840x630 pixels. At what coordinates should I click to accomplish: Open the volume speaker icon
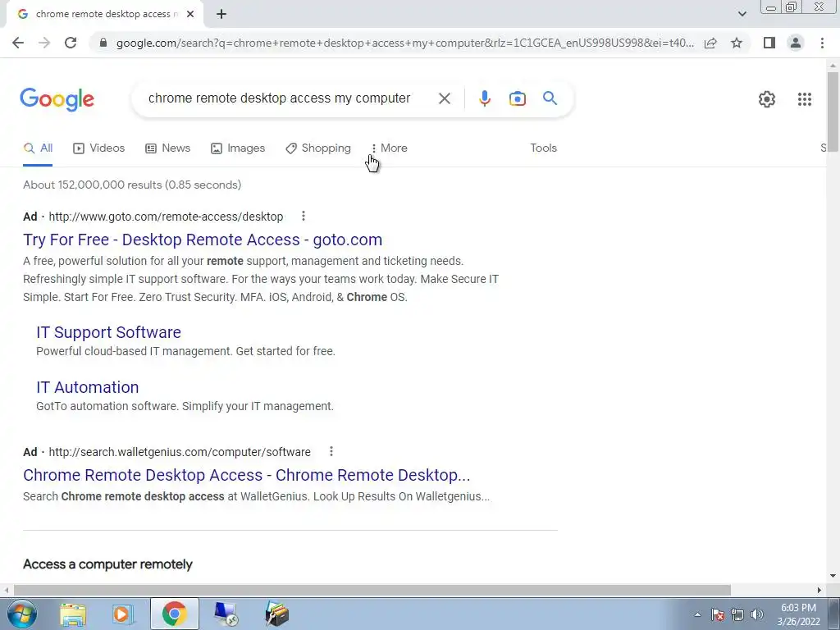(756, 614)
